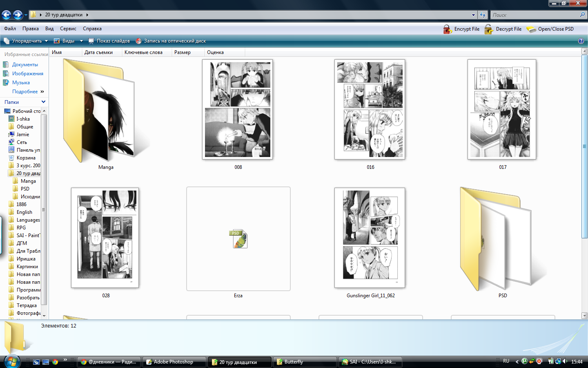Select the 028 manga page thumbnail

click(105, 238)
